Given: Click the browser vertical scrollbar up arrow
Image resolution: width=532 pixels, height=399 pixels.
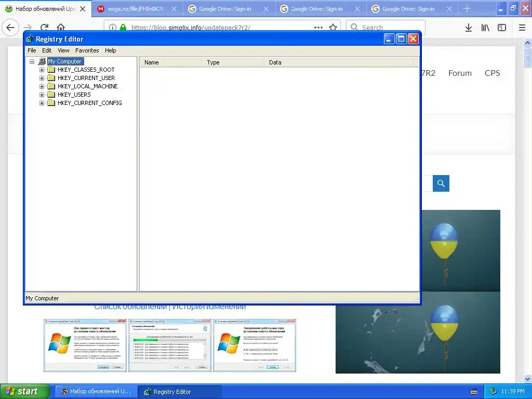Looking at the screenshot, I should (x=528, y=43).
